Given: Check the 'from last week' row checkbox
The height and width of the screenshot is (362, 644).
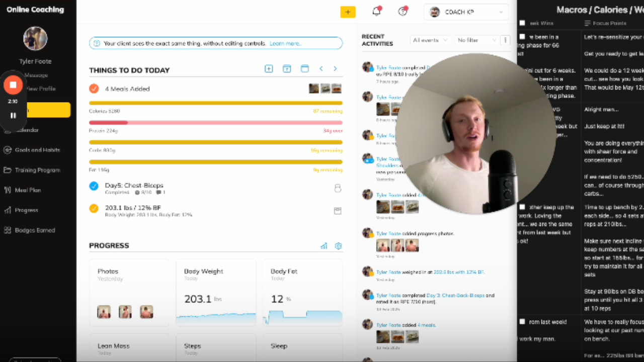Looking at the screenshot, I should coord(522,322).
